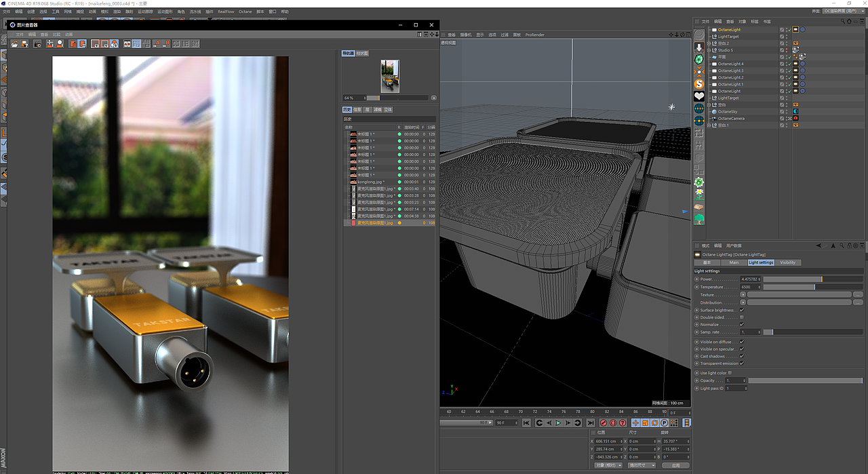Click the target tag on OctaneLight.3

point(802,71)
